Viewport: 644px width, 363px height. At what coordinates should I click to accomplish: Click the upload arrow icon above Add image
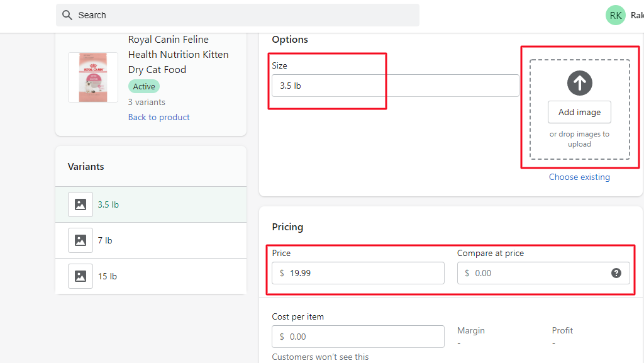579,82
